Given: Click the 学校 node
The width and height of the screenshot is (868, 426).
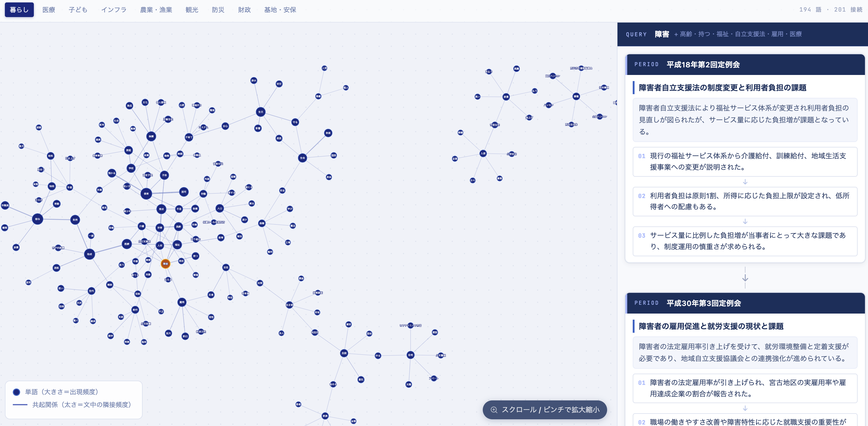Looking at the screenshot, I should pos(131,168).
